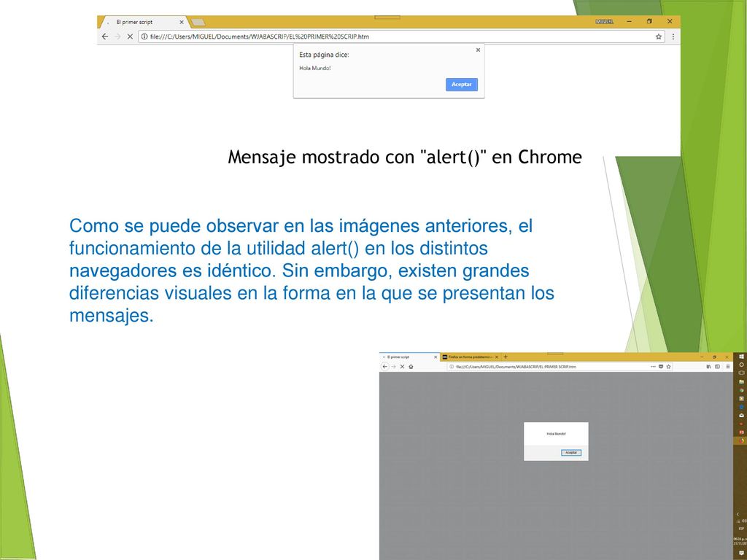This screenshot has height=560, width=747.
Task: Click the Chrome forward arrow
Action: click(x=117, y=36)
